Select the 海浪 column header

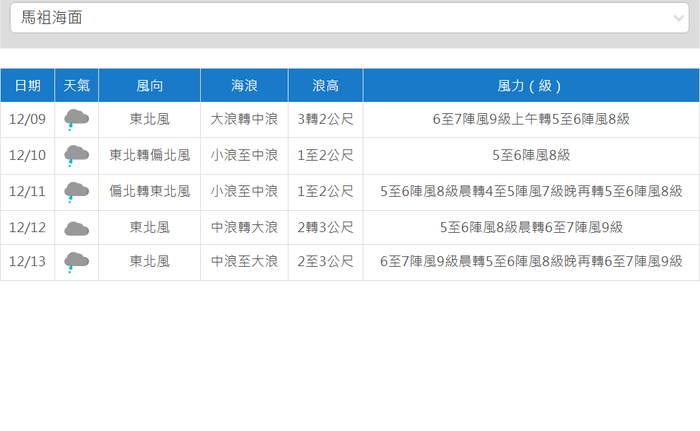point(244,86)
